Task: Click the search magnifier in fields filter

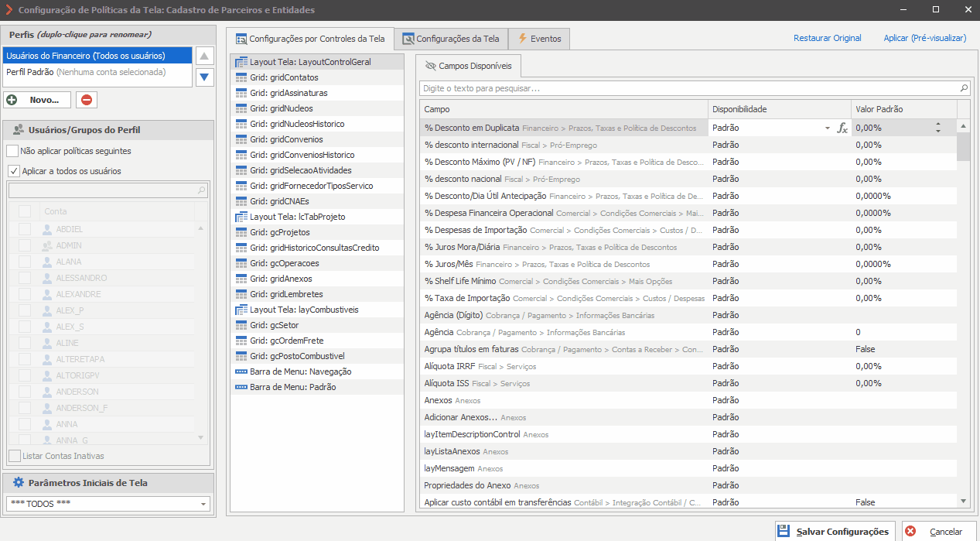Action: (x=964, y=88)
